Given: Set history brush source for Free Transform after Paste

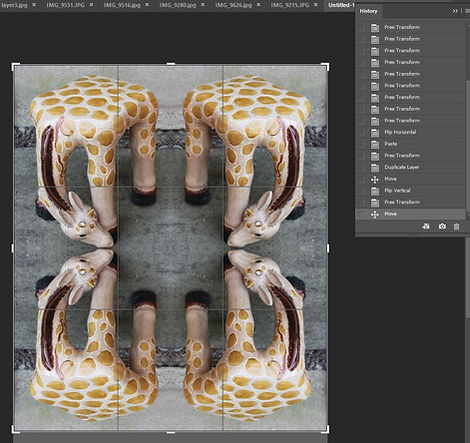Looking at the screenshot, I should [x=362, y=156].
